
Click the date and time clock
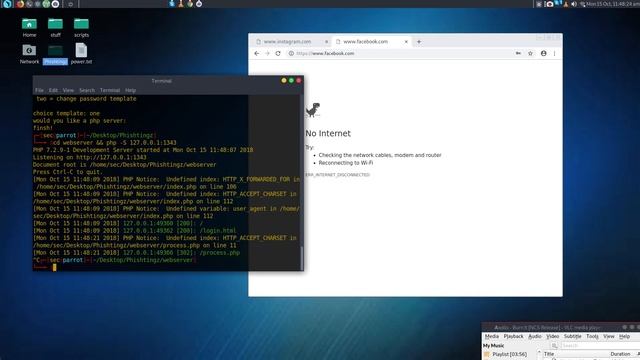click(x=613, y=4)
